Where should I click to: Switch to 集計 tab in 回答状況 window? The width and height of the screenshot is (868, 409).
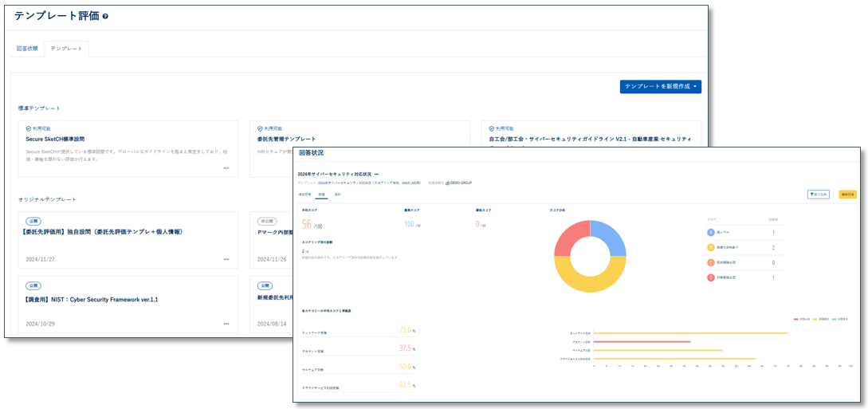pos(337,195)
